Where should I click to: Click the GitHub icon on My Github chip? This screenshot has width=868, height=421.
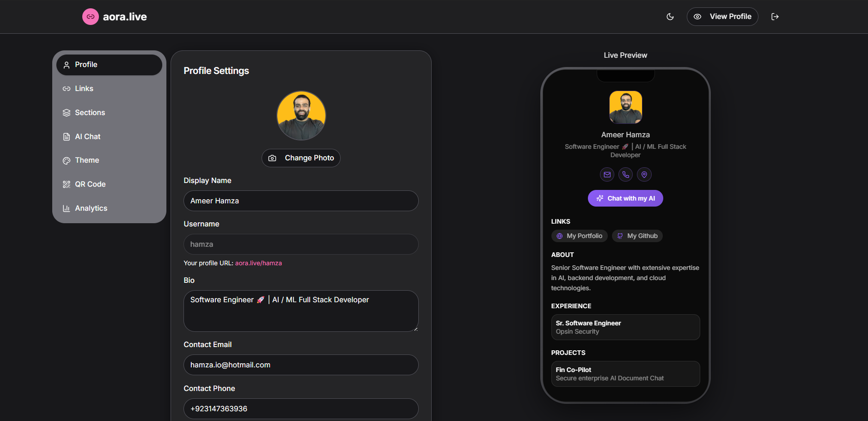[620, 236]
